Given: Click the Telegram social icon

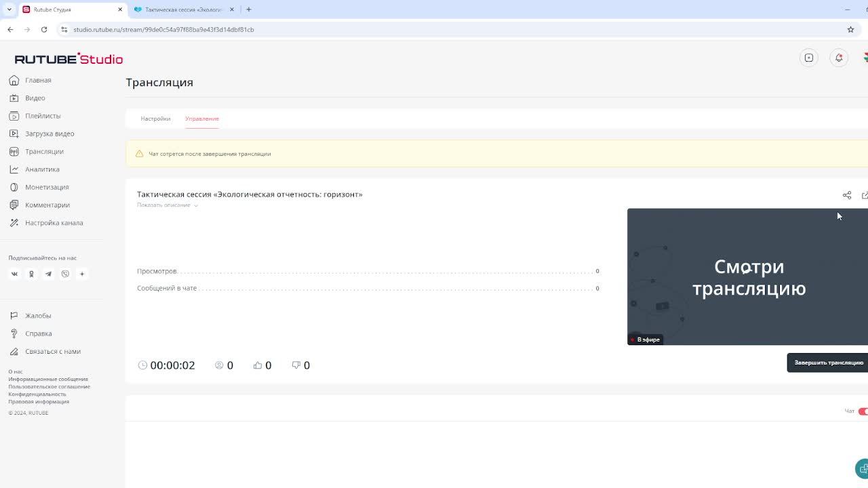Looking at the screenshot, I should 48,274.
